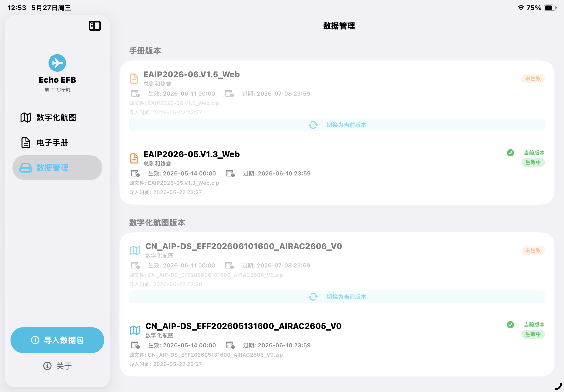Click 生效中 badge on the AIRAC2605_V0 chart
This screenshot has height=392, width=564.
(533, 334)
